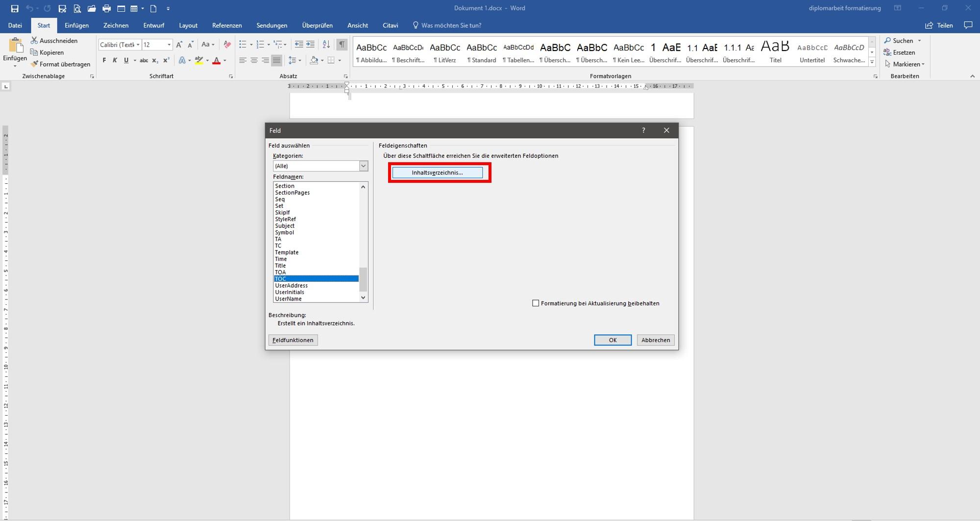Viewport: 980px width, 521px height.
Task: Apply bold formatting with F button
Action: (x=104, y=60)
